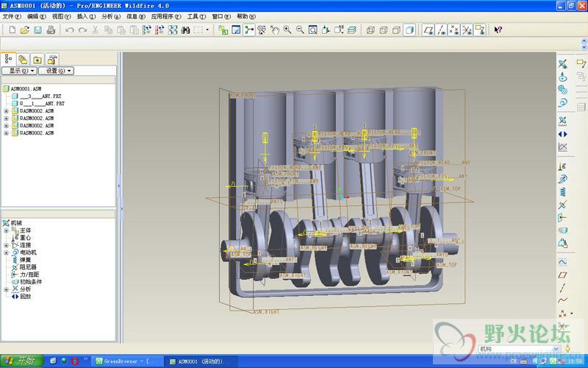Open the selection box dropdown arrow in toolbar

pyautogui.click(x=207, y=29)
